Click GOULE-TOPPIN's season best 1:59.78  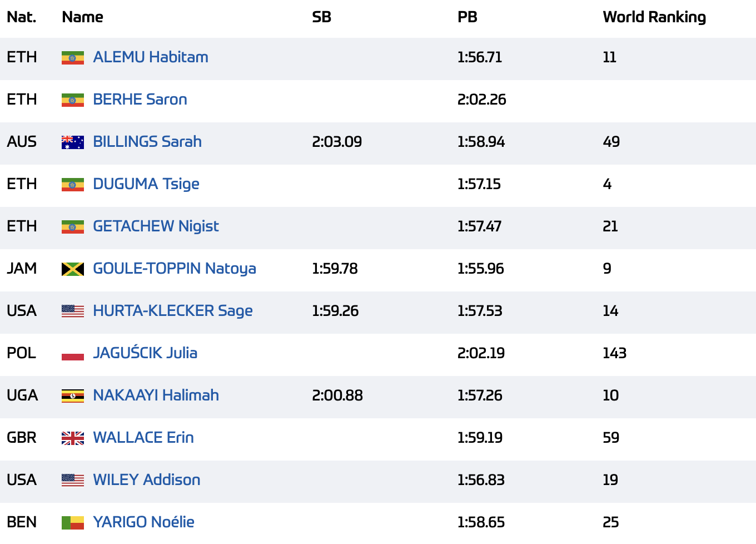(335, 269)
